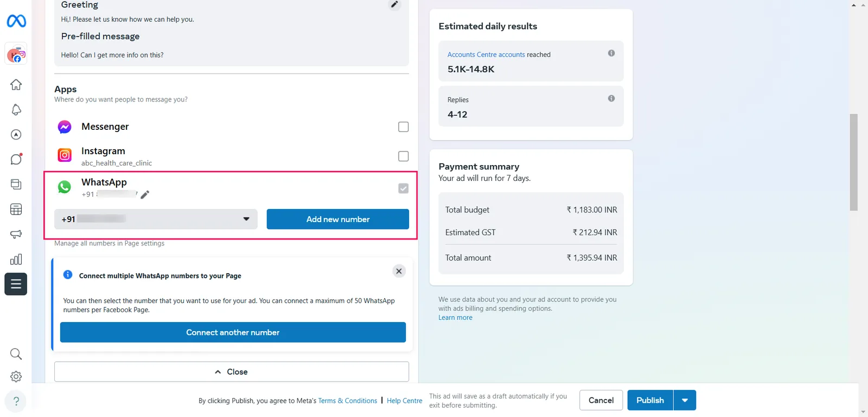Show info for Accounts Centre accounts reached
Image resolution: width=868 pixels, height=417 pixels.
(x=611, y=53)
